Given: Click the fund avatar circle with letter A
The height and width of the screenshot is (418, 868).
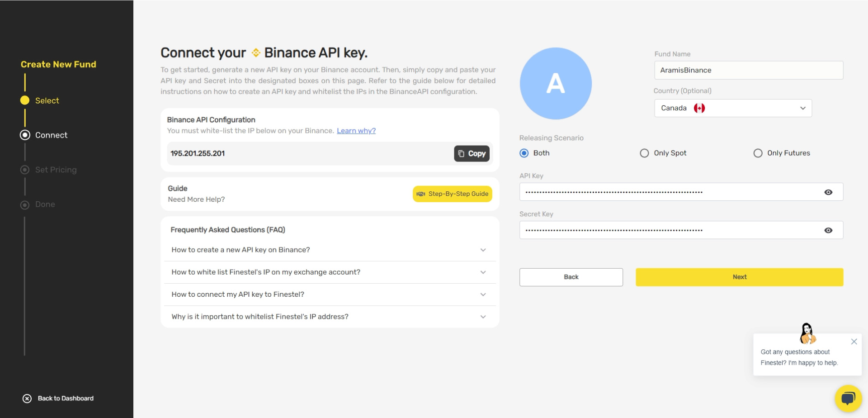Looking at the screenshot, I should pos(556,84).
